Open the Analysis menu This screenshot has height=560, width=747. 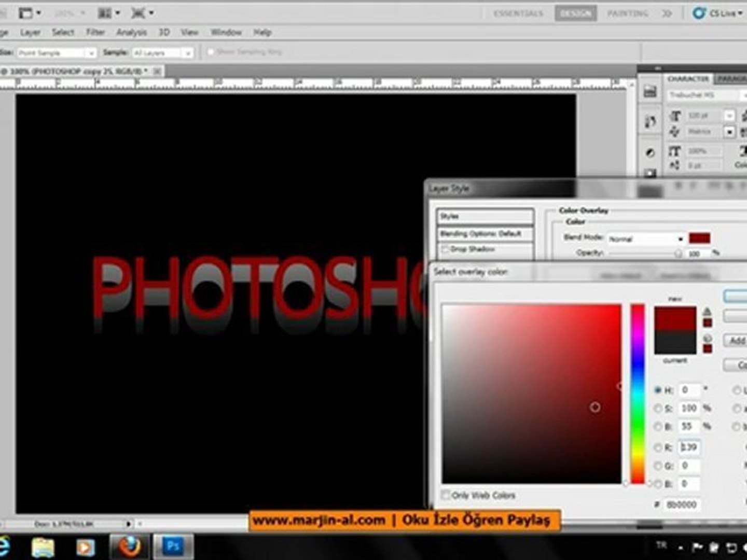(x=131, y=32)
